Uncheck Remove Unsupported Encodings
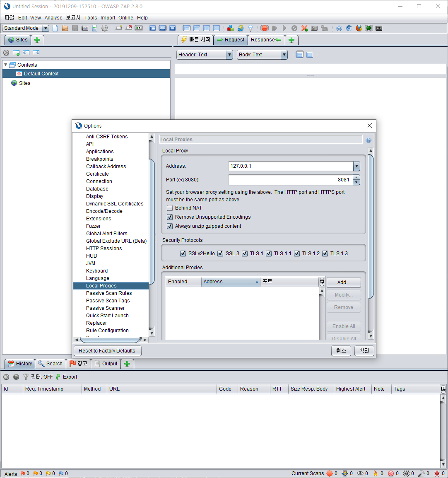This screenshot has width=448, height=478. tap(170, 217)
